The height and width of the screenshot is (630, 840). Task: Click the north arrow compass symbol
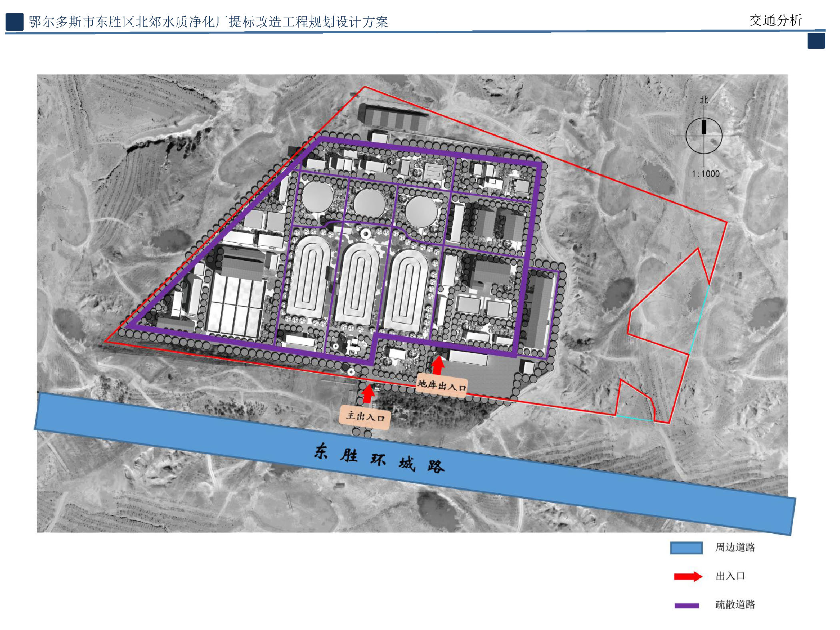[704, 136]
